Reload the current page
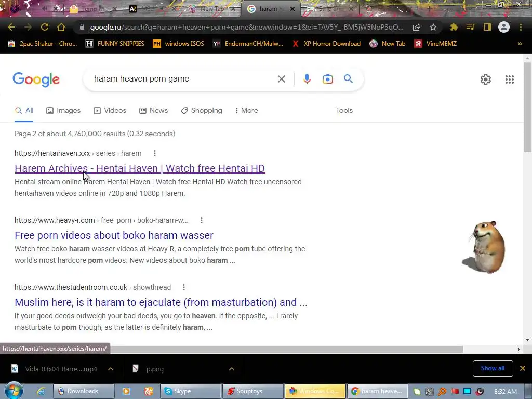This screenshot has width=532, height=399. [x=45, y=27]
